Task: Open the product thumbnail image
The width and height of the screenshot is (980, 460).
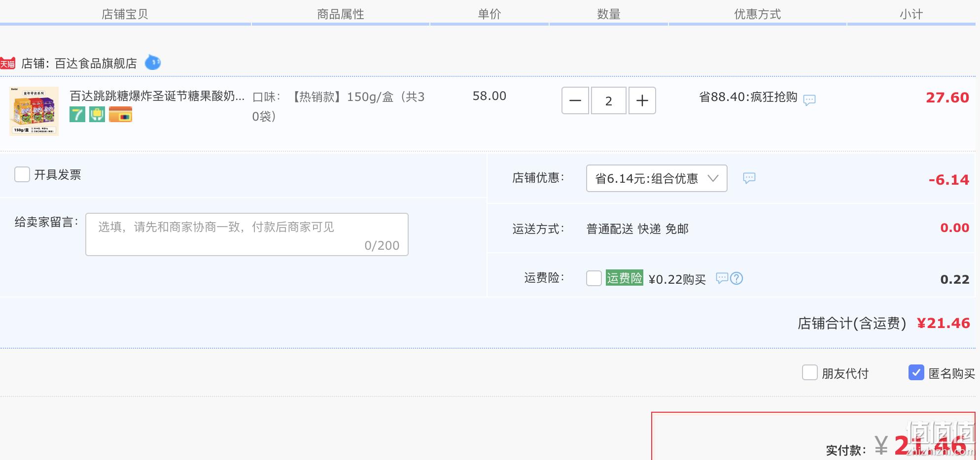Action: click(x=34, y=111)
